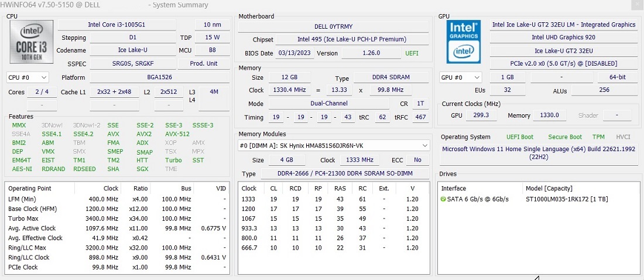
Task: Click the Secure Boot status label
Action: click(565, 137)
